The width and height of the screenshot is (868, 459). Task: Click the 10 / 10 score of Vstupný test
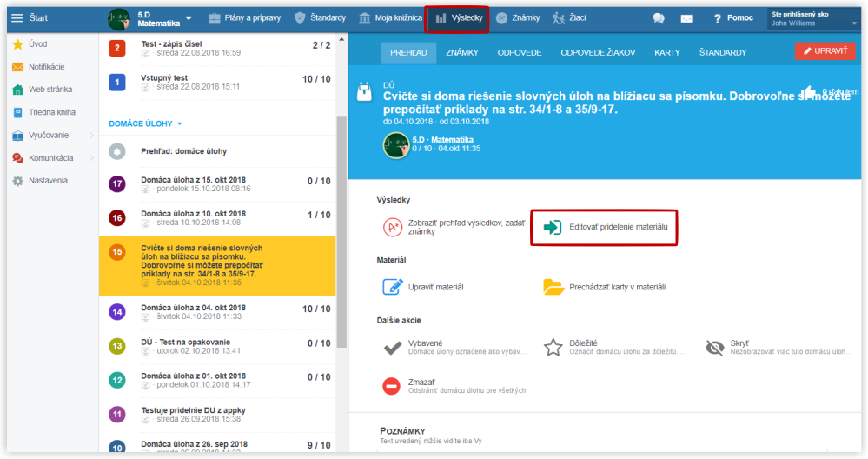click(316, 79)
